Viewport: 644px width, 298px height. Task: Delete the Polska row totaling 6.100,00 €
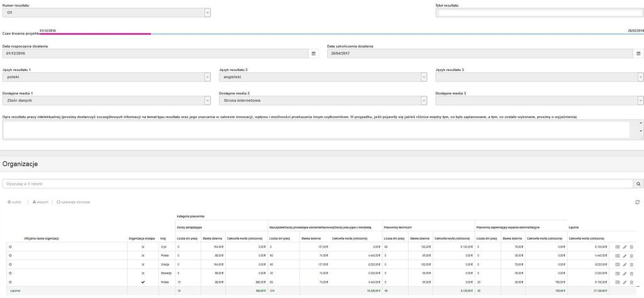click(x=631, y=282)
